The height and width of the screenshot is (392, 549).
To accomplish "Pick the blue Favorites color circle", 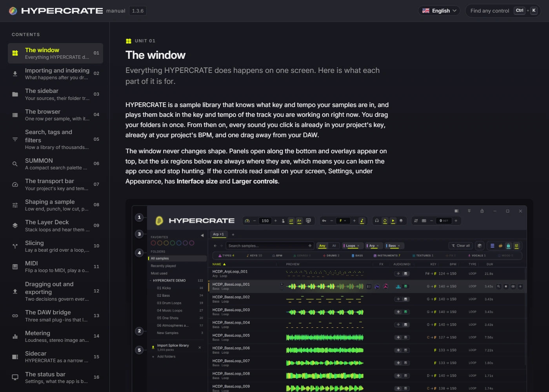I will click(179, 243).
